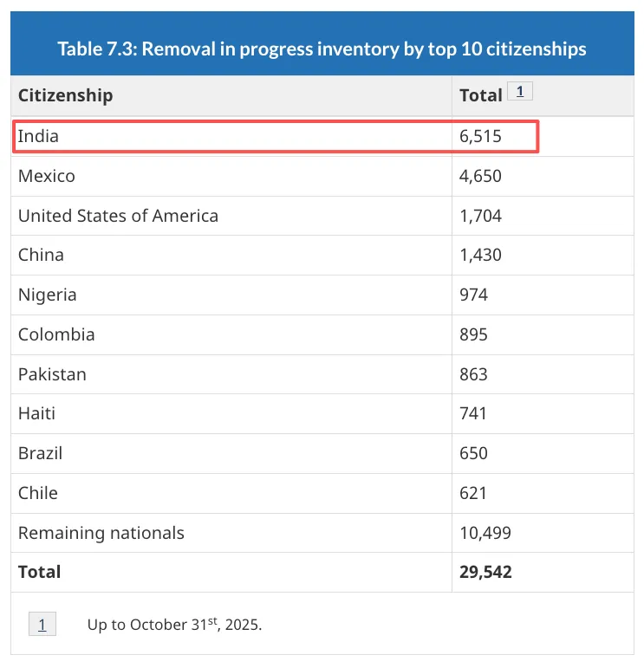
Task: Click the Table 7.3 title banner
Action: pyautogui.click(x=322, y=49)
